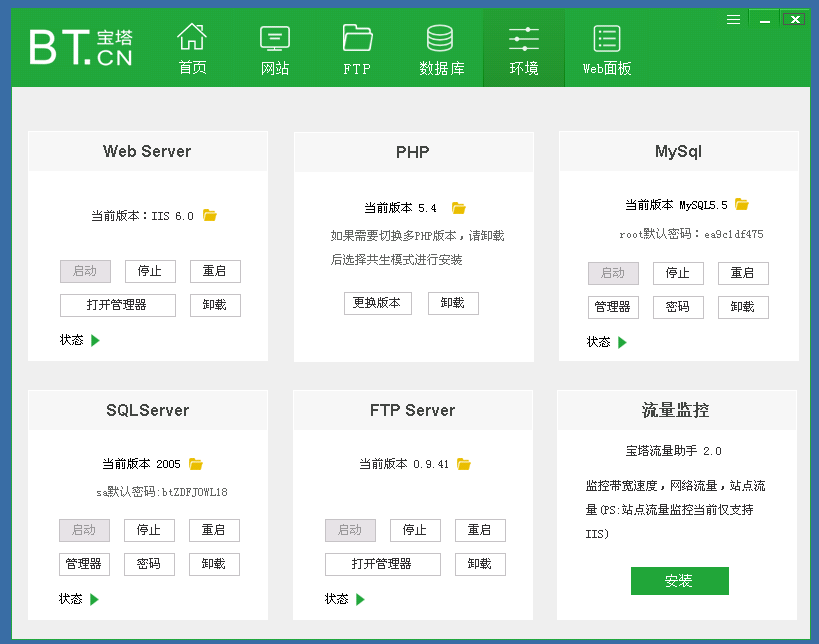The width and height of the screenshot is (819, 644).
Task: Stop MySql with 停止
Action: coord(678,273)
